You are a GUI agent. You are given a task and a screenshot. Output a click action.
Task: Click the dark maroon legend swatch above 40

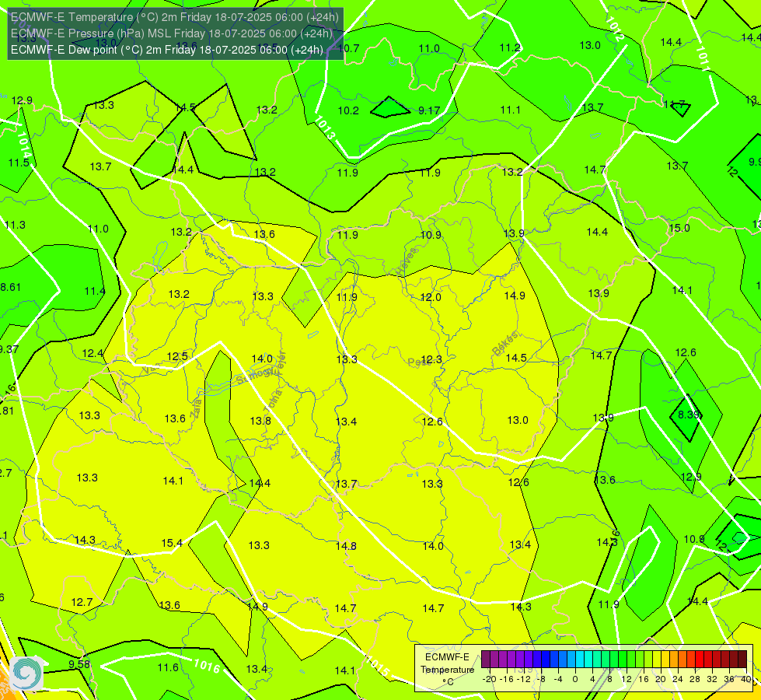tap(742, 660)
